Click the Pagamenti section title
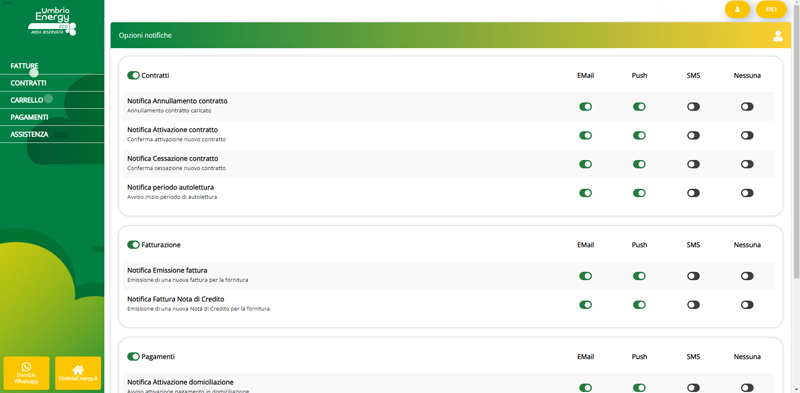The height and width of the screenshot is (393, 800). (158, 356)
